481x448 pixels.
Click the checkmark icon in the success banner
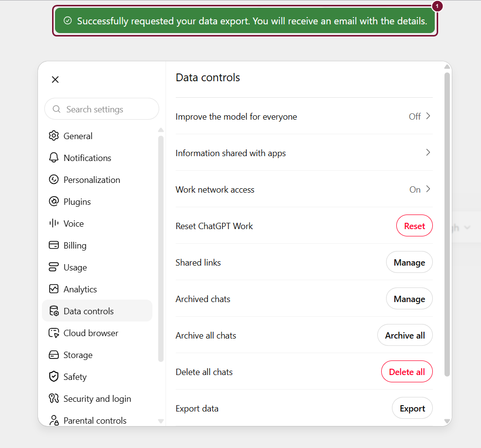pyautogui.click(x=68, y=20)
